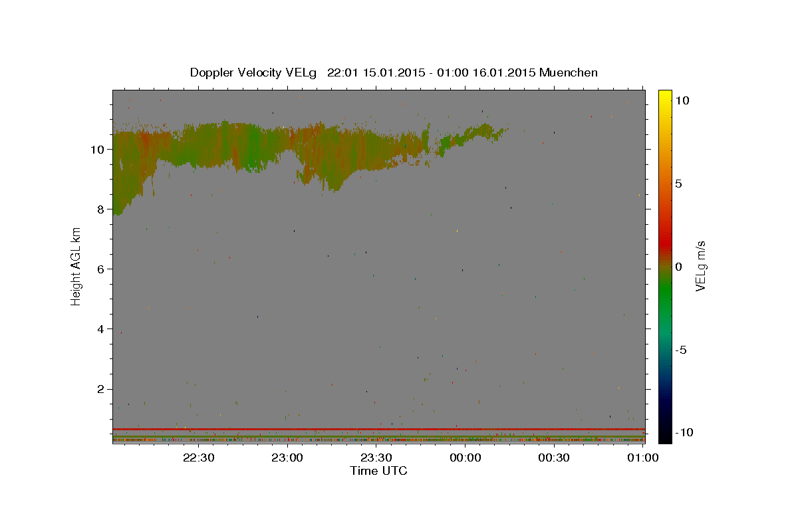Select the 22:30 time axis label
This screenshot has height=532, width=798.
pyautogui.click(x=198, y=458)
